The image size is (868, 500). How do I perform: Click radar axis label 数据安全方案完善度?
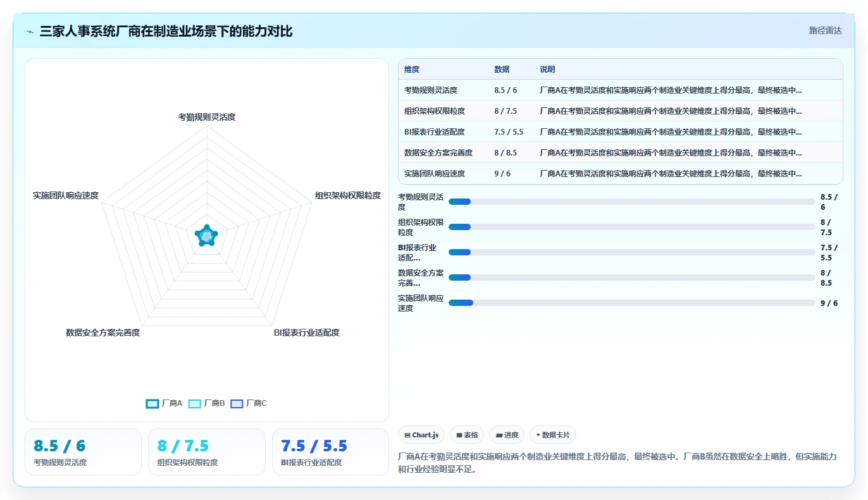click(x=103, y=332)
